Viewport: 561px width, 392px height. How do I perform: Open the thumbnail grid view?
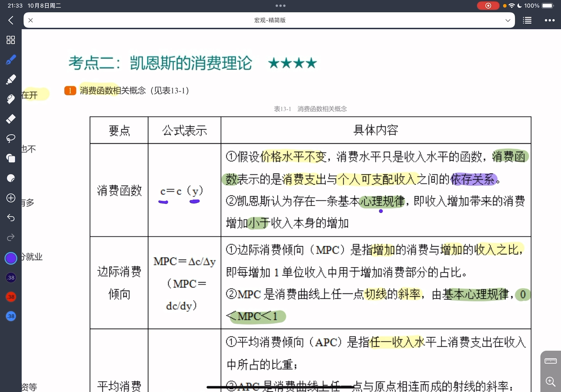click(11, 40)
